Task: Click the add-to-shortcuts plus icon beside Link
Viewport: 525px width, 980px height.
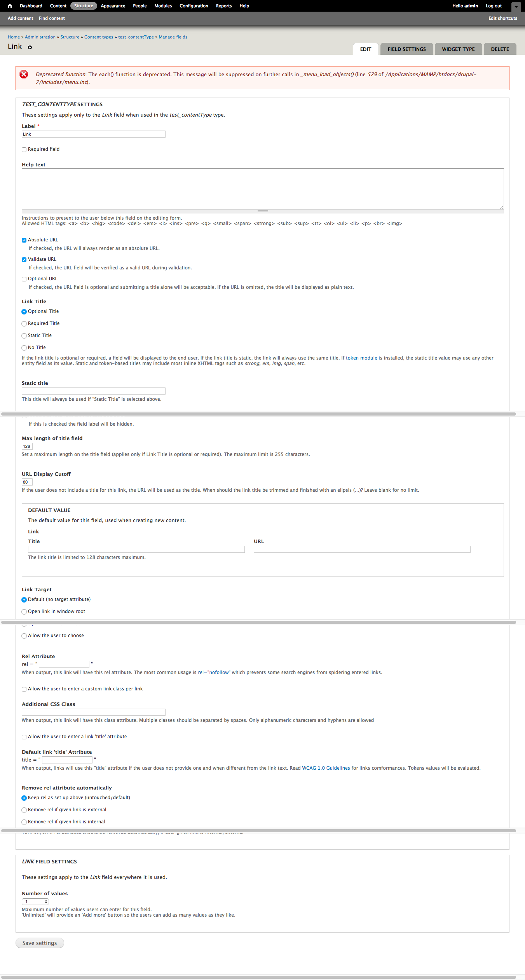Action: (30, 47)
